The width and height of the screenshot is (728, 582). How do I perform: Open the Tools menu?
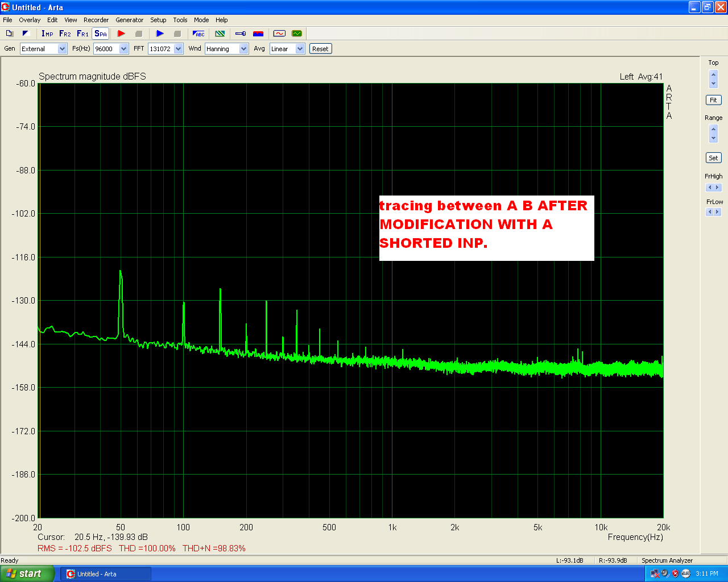click(x=180, y=20)
